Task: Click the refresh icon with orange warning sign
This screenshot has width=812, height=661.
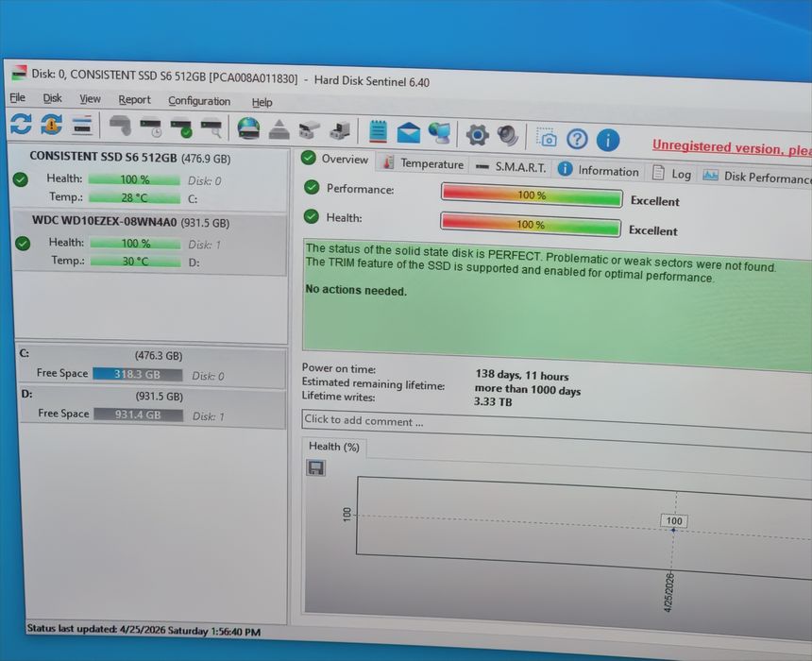Action: click(x=51, y=125)
